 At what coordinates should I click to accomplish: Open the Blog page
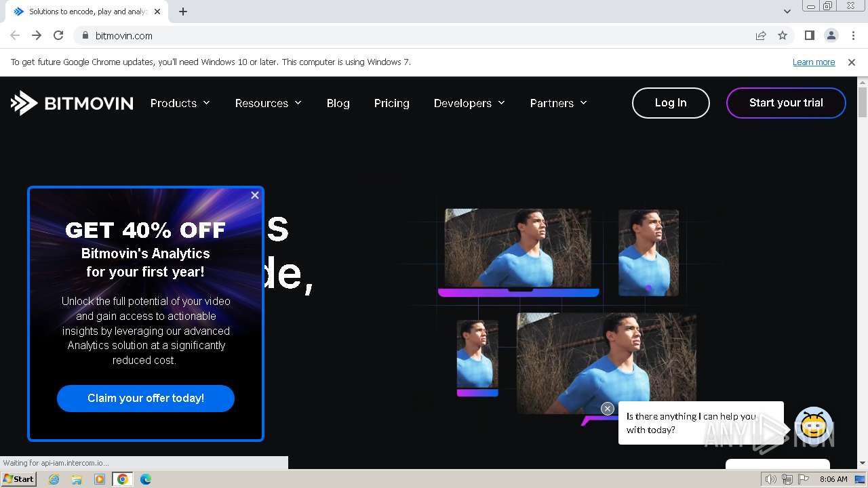[338, 103]
